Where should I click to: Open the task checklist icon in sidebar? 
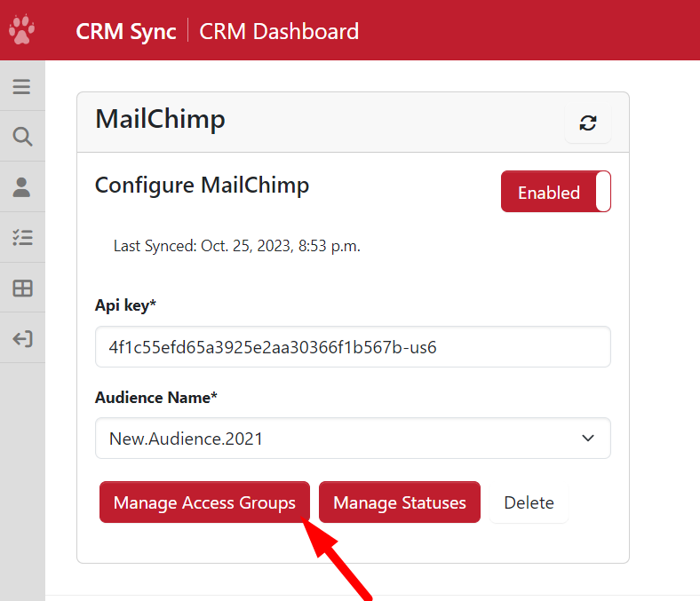tap(22, 238)
